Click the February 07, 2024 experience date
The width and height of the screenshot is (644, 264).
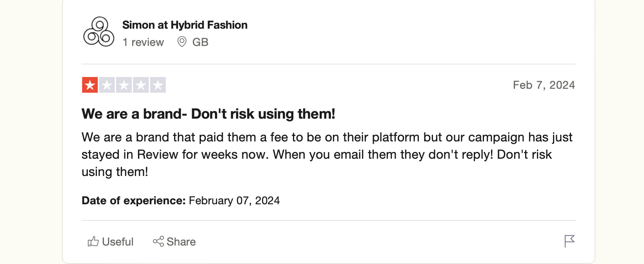[234, 201]
